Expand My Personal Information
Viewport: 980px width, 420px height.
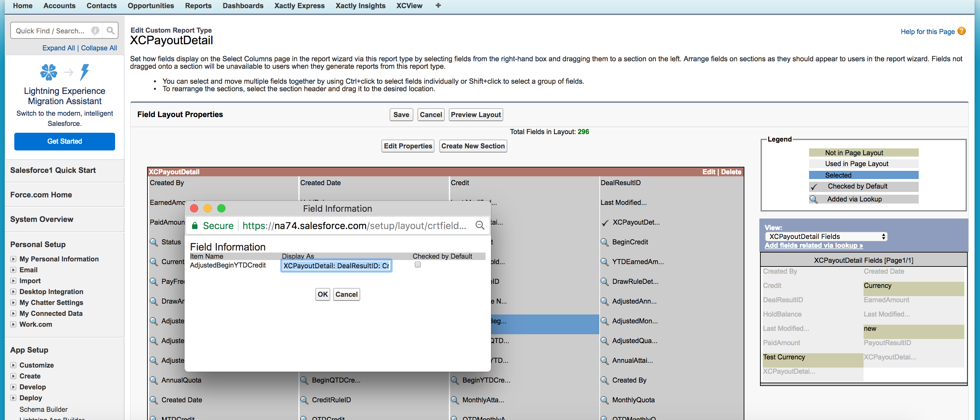(x=13, y=259)
